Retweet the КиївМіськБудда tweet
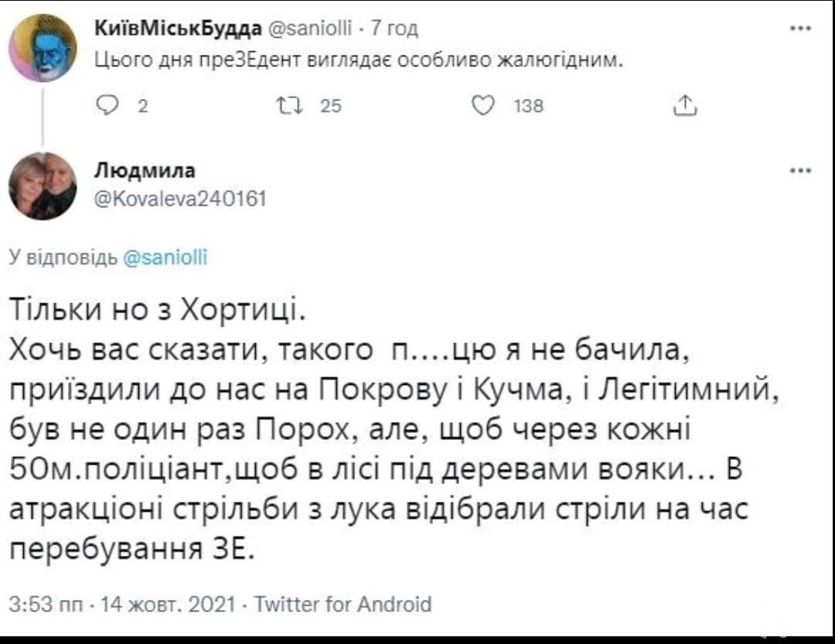 (x=300, y=107)
